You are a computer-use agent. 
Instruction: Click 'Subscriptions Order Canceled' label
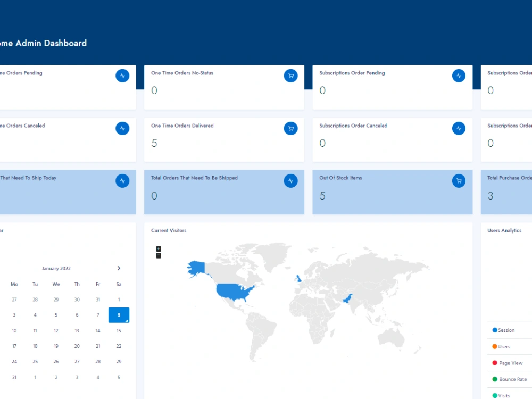[x=353, y=126]
